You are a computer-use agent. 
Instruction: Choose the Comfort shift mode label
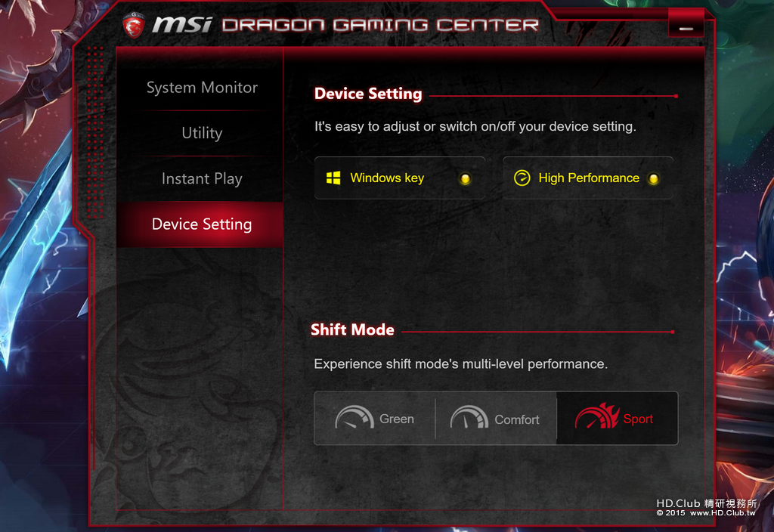pos(517,419)
